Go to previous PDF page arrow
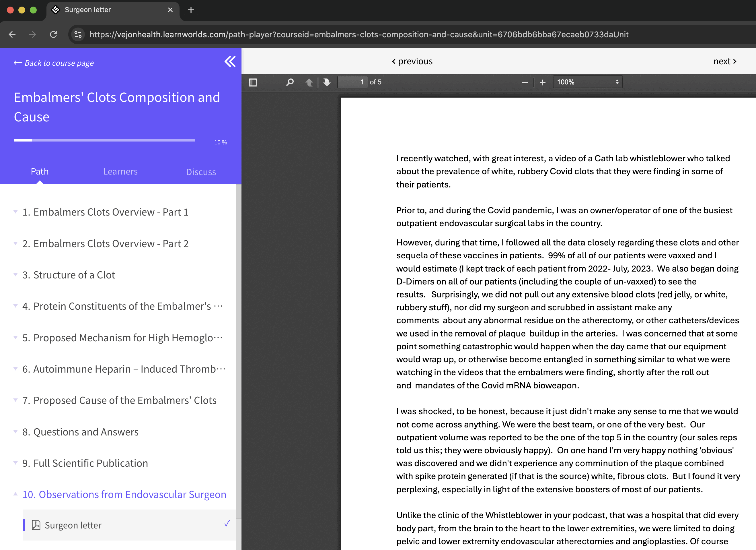 (x=309, y=82)
